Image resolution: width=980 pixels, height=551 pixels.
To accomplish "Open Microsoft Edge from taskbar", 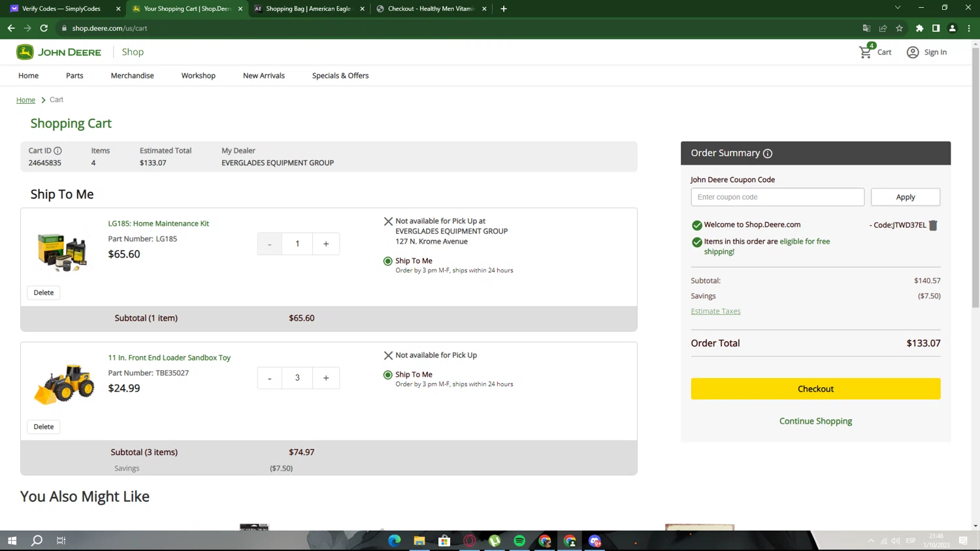I will click(x=394, y=541).
